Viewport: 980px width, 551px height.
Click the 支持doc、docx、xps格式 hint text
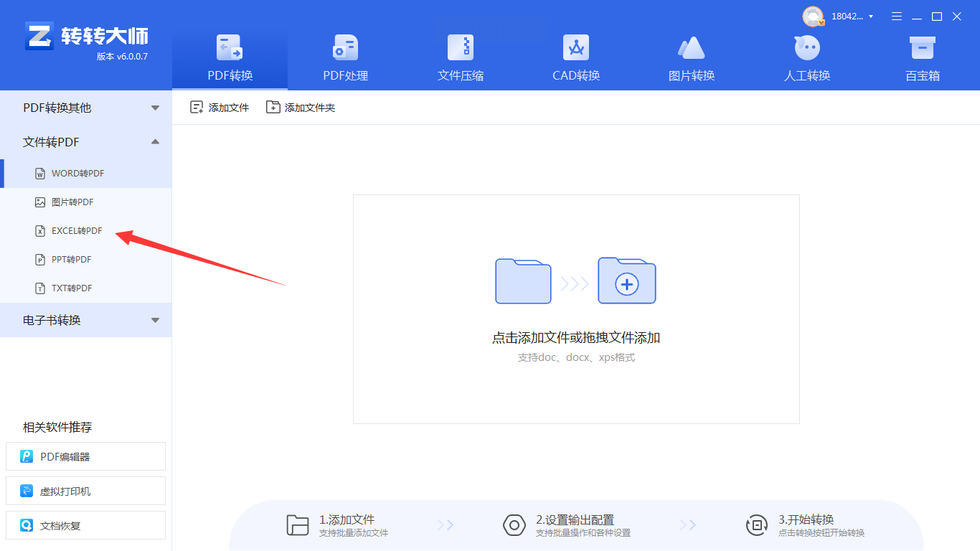pos(576,357)
